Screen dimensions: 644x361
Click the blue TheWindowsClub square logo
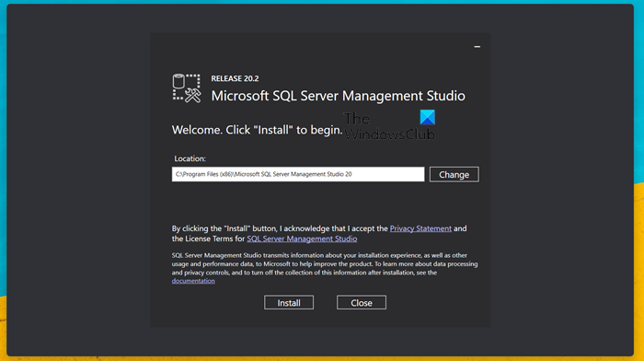pos(428,117)
